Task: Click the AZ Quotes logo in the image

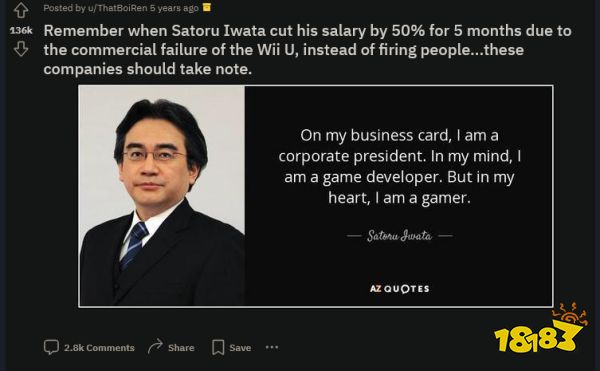Action: click(x=399, y=289)
